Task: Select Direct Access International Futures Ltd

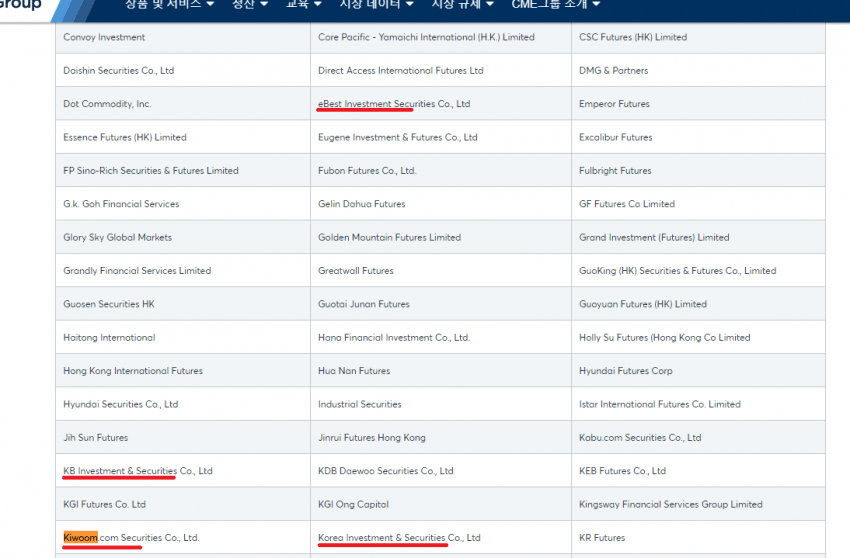Action: coord(401,70)
